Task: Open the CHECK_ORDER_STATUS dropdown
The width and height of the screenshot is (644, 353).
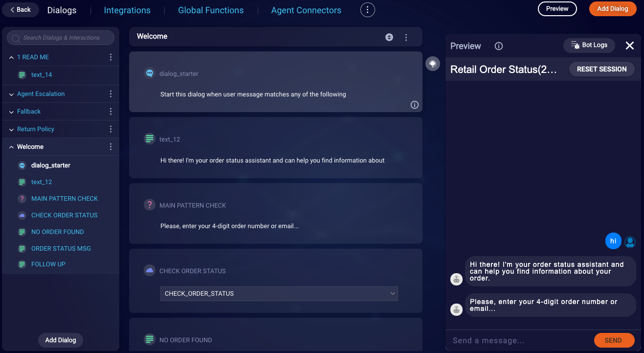Action: coord(279,294)
